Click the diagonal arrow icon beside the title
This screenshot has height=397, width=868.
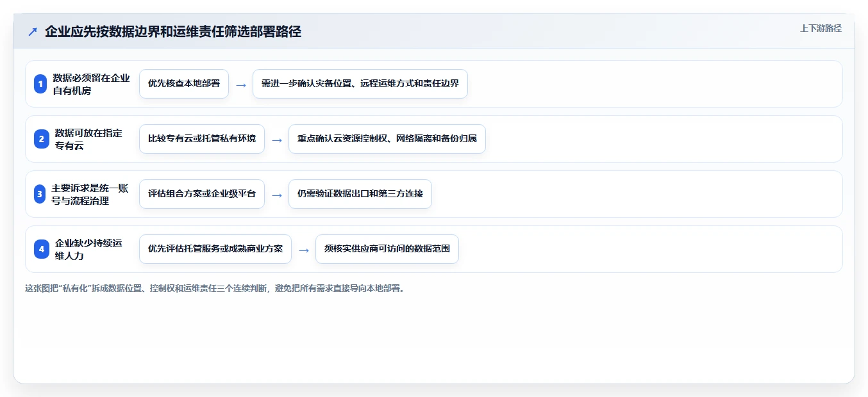click(33, 31)
